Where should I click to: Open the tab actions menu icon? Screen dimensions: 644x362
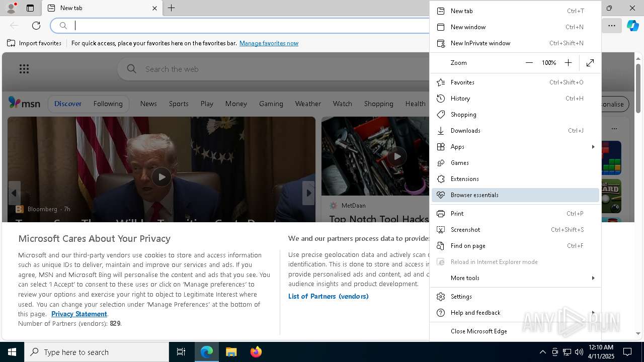pyautogui.click(x=30, y=8)
